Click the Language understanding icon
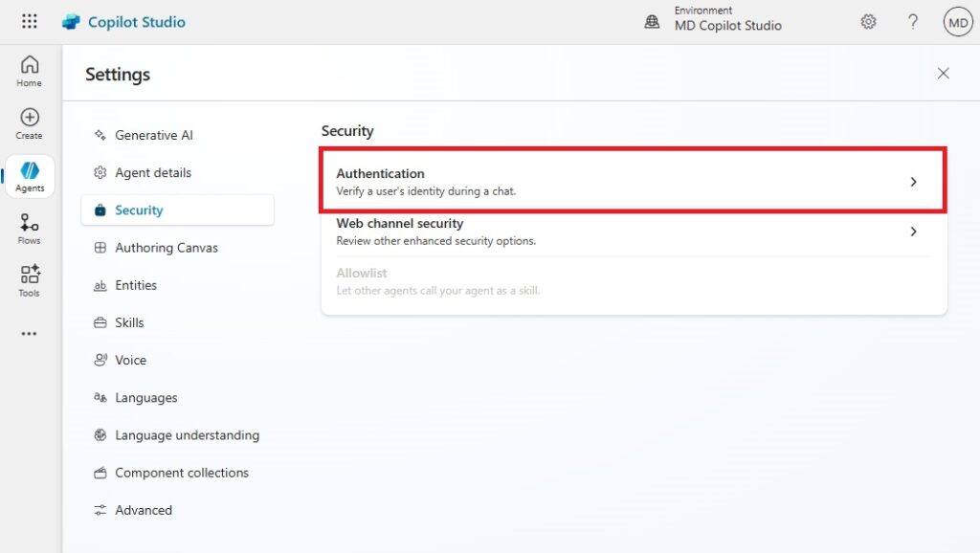980x553 pixels. pyautogui.click(x=100, y=435)
